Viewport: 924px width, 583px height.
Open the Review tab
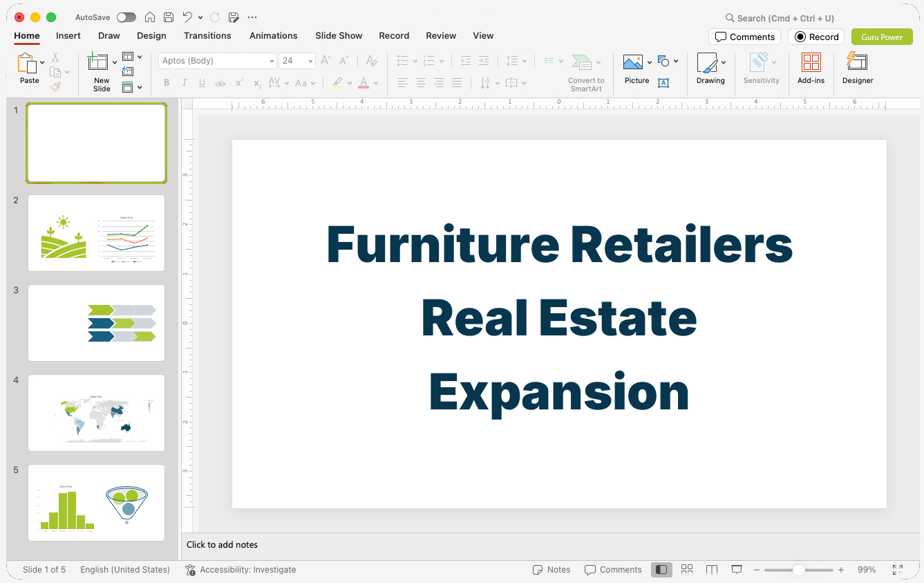[441, 35]
